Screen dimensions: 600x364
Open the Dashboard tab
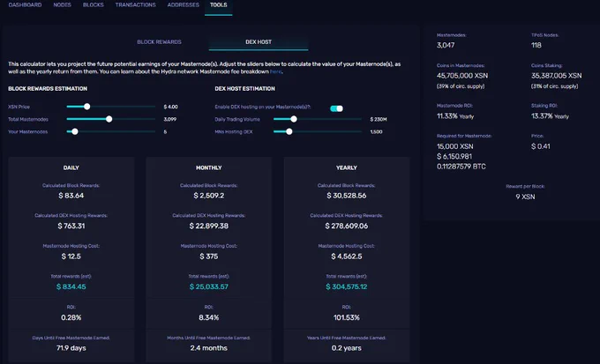(25, 5)
